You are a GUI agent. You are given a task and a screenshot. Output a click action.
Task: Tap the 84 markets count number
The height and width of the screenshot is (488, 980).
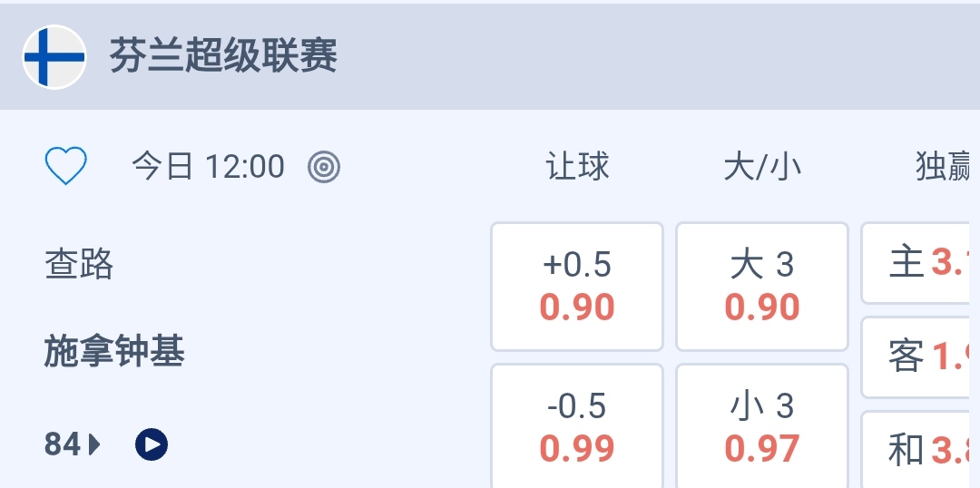[63, 444]
